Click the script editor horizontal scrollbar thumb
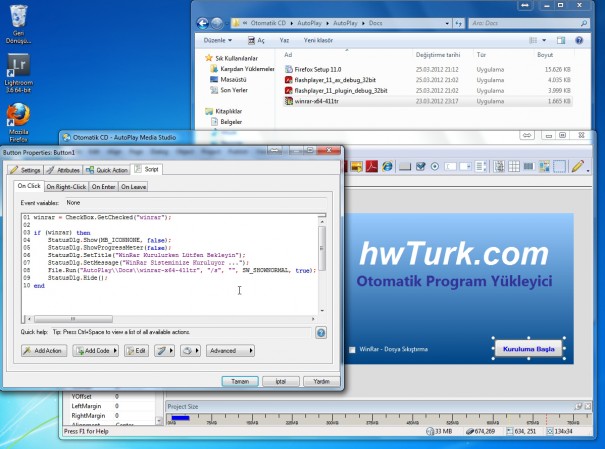Screen dimensions: 605x449 click(x=73, y=319)
